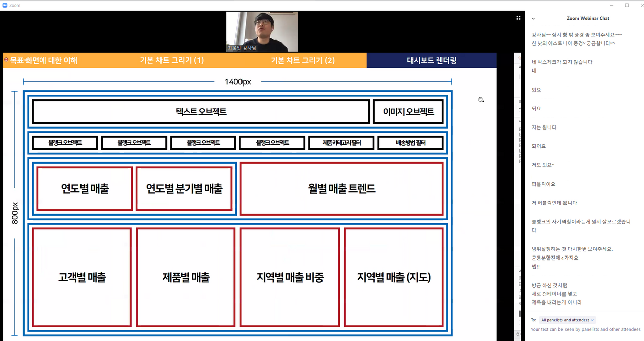The height and width of the screenshot is (341, 644).
Task: Click the '연도별 매출' chart box
Action: tap(85, 189)
